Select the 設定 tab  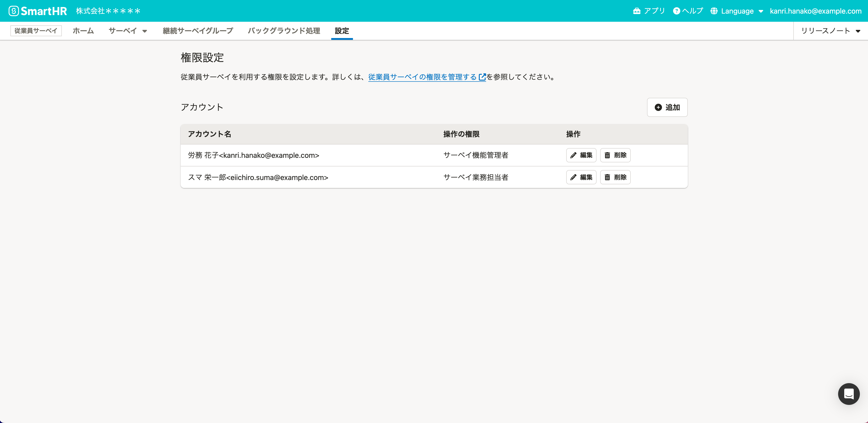point(342,31)
